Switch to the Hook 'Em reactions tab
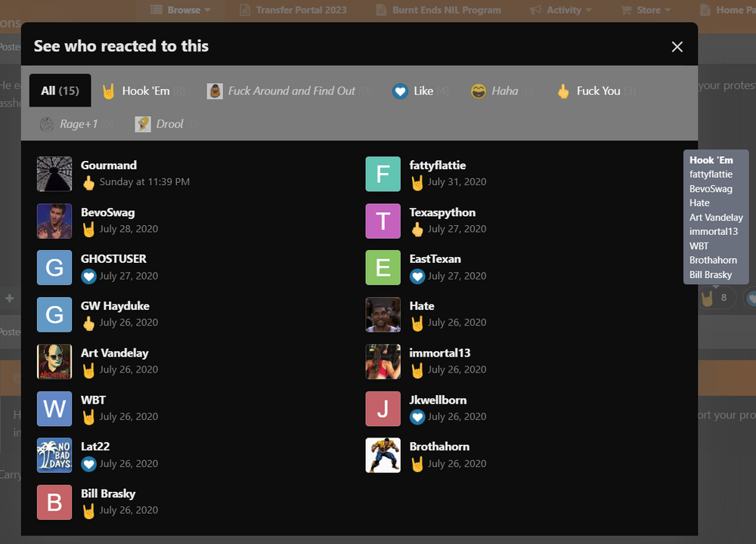The image size is (756, 544). tap(144, 91)
